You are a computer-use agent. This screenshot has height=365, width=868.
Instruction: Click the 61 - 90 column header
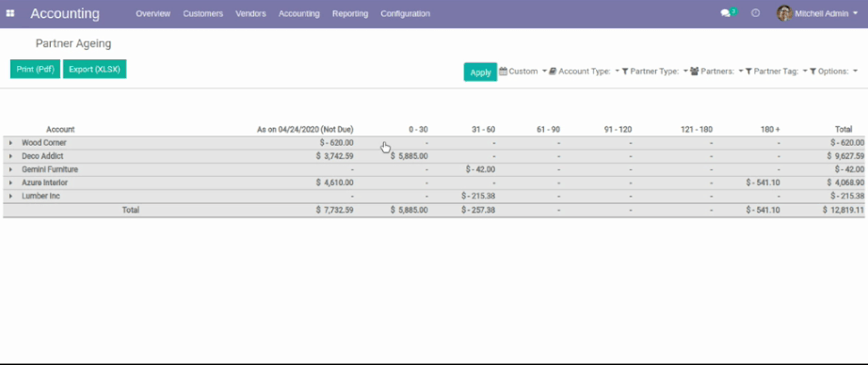[549, 130]
